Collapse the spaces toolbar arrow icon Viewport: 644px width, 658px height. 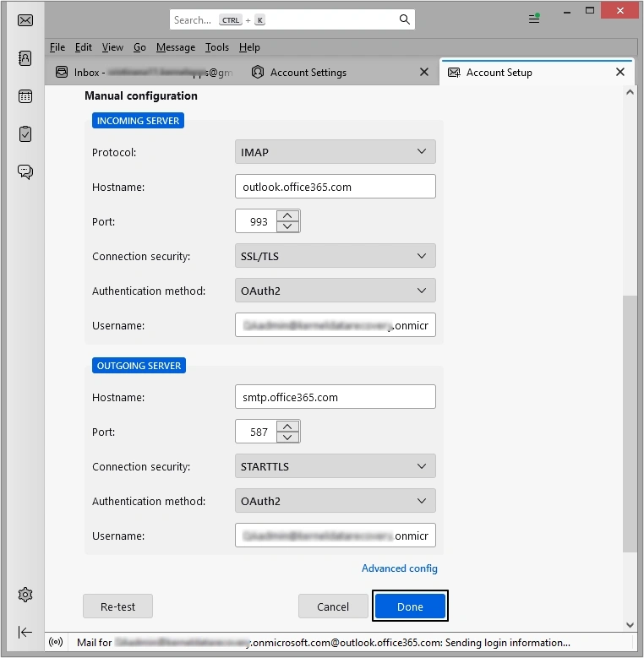(25, 632)
